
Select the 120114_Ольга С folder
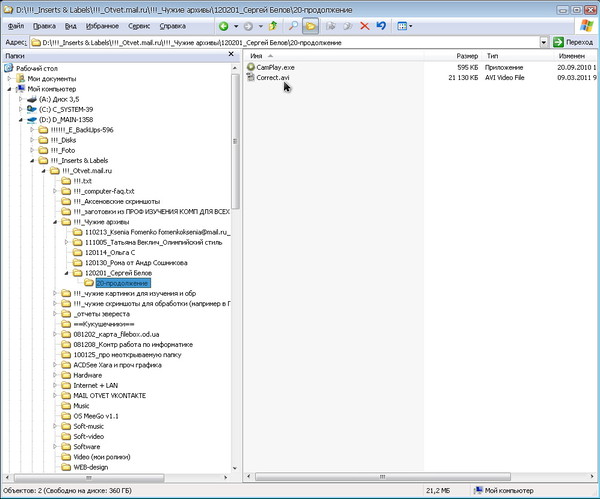tap(110, 253)
